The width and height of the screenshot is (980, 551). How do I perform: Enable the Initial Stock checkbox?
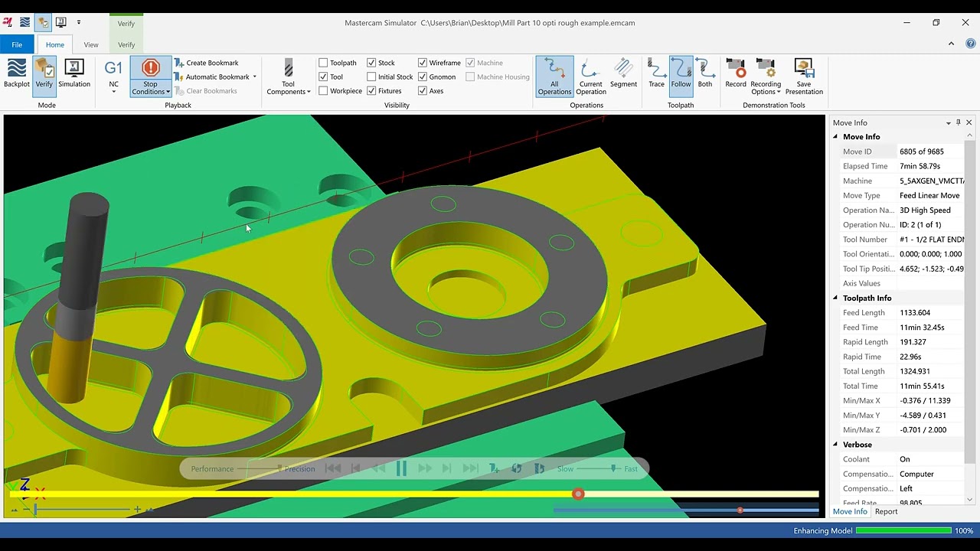click(x=371, y=77)
